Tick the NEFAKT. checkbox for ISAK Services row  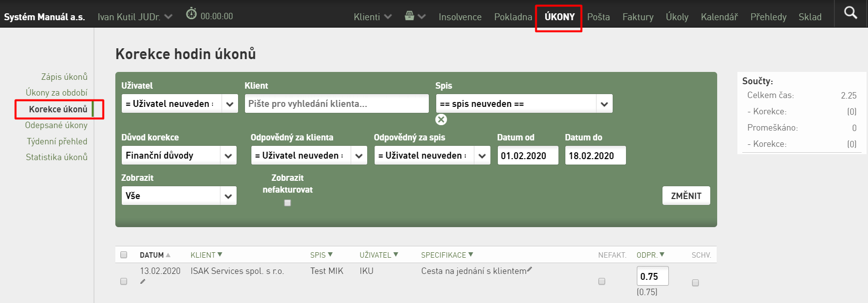click(601, 281)
